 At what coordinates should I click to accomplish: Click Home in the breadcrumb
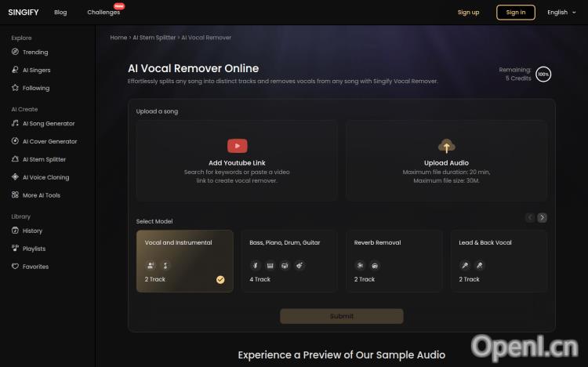coord(118,38)
